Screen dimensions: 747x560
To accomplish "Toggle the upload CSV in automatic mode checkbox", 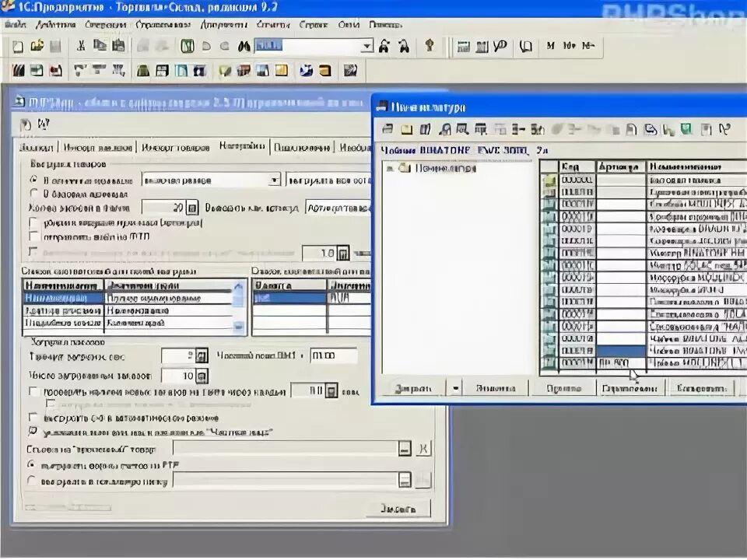I will coord(33,417).
